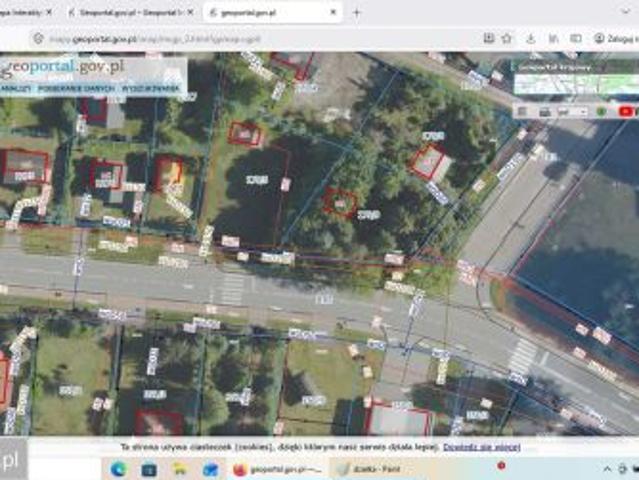This screenshot has height=480, width=639.
Task: Open the Firefox downloads panel
Action: (x=531, y=39)
